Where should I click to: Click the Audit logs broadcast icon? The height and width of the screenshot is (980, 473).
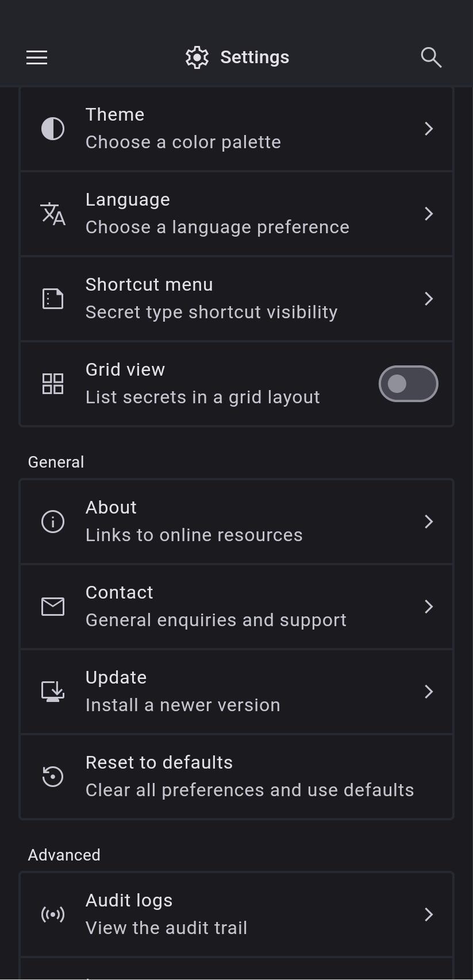click(53, 915)
